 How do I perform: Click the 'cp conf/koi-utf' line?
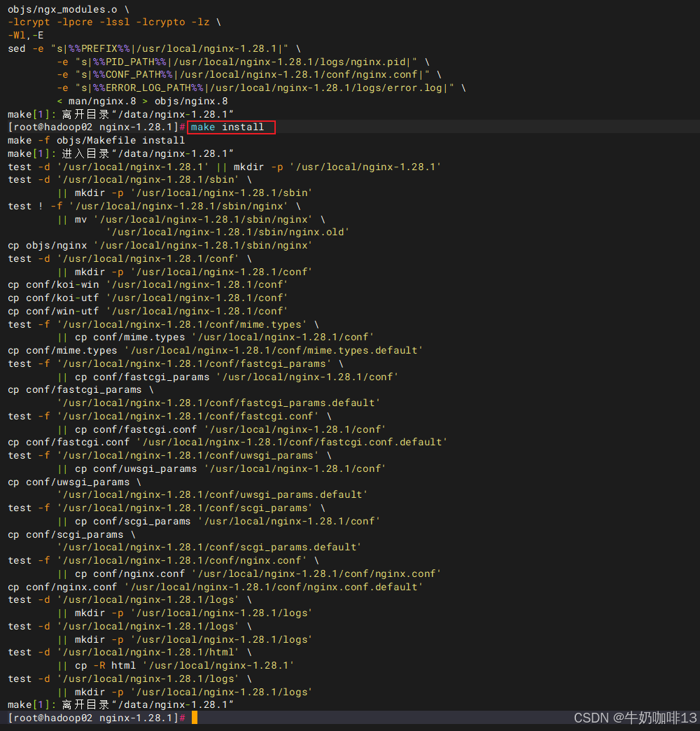coord(148,298)
